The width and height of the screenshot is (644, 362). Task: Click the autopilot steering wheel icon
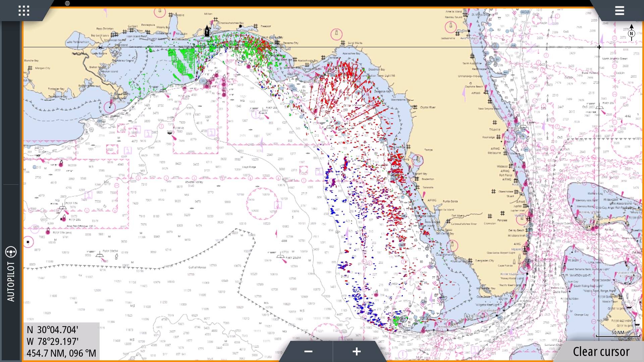pyautogui.click(x=11, y=252)
